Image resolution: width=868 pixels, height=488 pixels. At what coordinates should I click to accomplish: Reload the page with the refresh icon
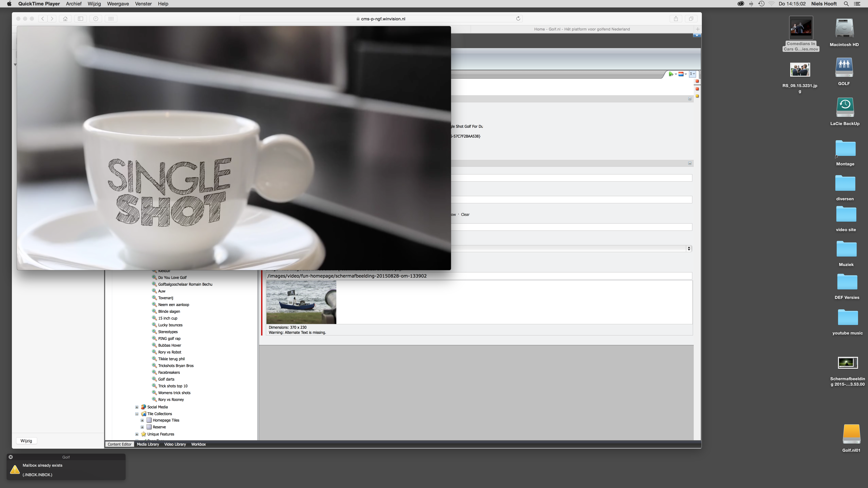coord(518,18)
